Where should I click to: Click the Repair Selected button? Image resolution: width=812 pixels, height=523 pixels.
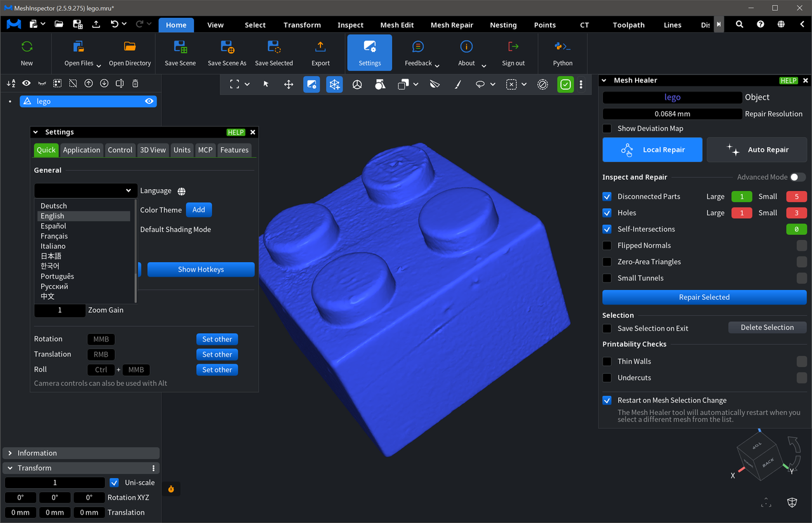click(704, 297)
